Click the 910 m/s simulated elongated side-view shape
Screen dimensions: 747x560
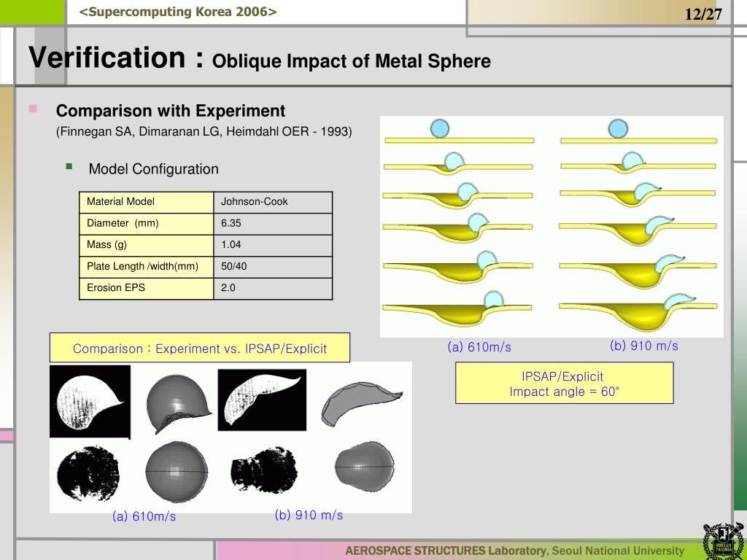(361, 402)
